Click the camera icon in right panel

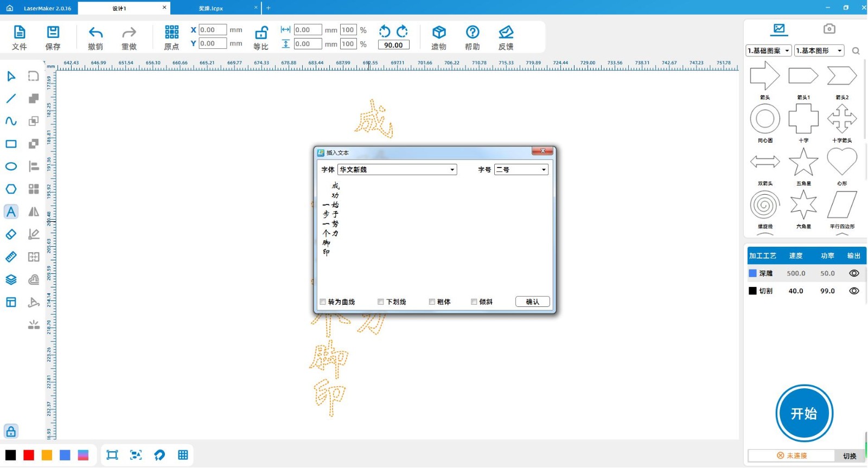829,29
